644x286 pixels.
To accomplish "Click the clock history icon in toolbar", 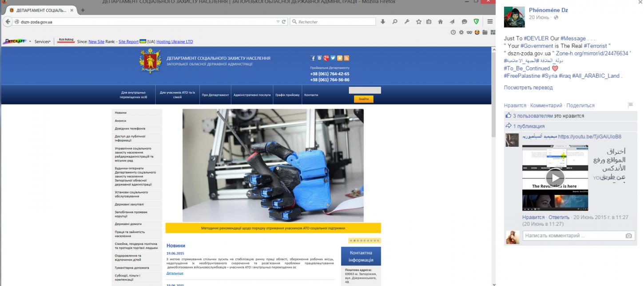I will [453, 32].
